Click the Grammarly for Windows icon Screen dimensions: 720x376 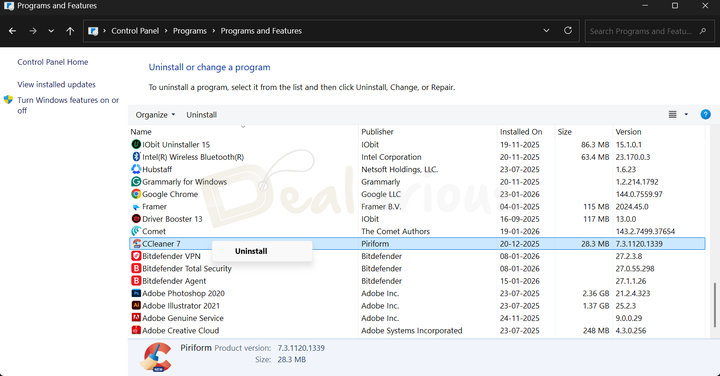point(136,181)
